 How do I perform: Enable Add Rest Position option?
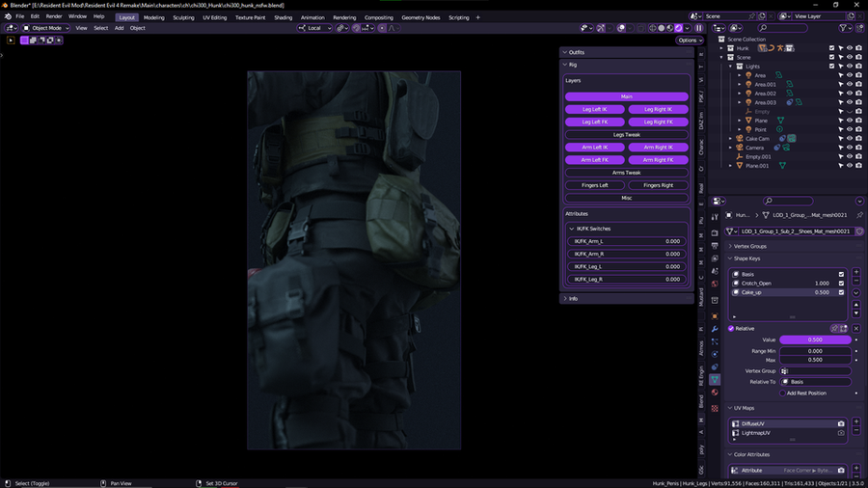coord(782,393)
